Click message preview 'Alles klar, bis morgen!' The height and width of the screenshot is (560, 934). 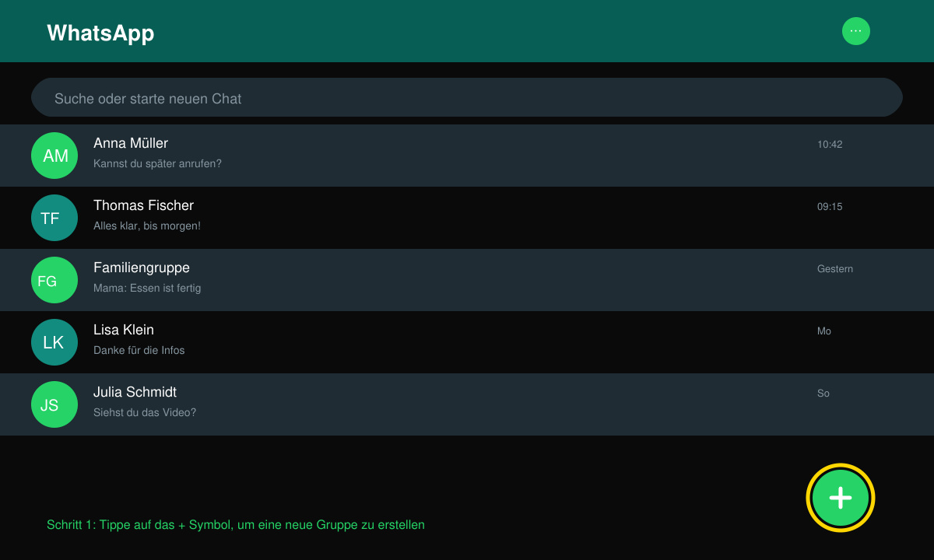[x=147, y=226]
